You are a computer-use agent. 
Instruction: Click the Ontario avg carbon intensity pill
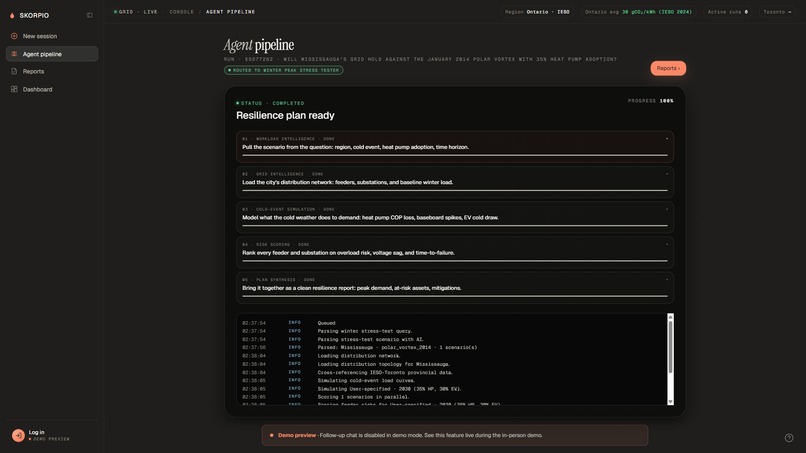point(638,12)
